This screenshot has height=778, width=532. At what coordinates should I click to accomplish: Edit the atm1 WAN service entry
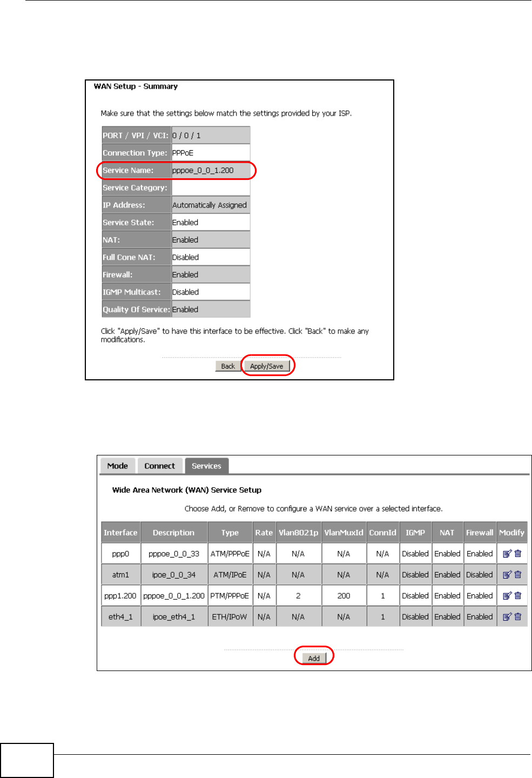point(507,575)
